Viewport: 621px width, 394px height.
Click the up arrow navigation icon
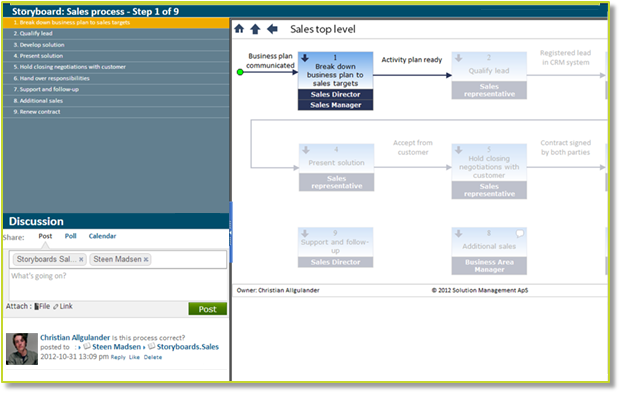coord(255,29)
